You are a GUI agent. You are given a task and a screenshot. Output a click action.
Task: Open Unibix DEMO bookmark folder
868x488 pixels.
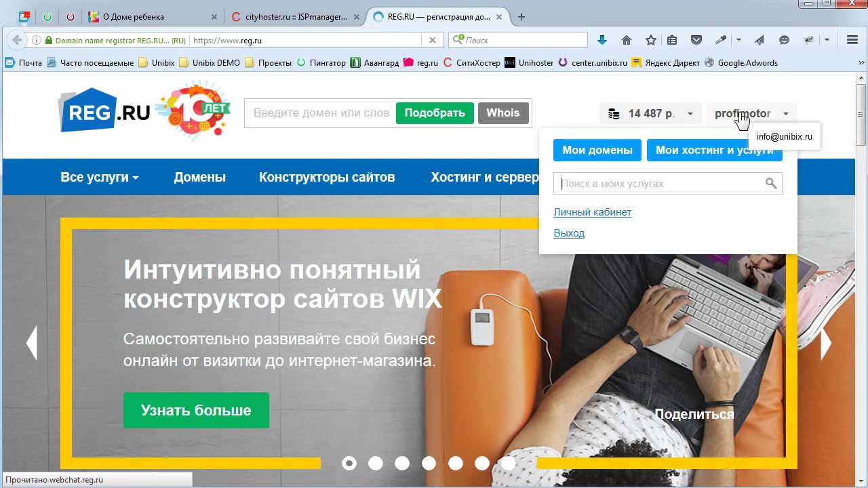click(209, 62)
